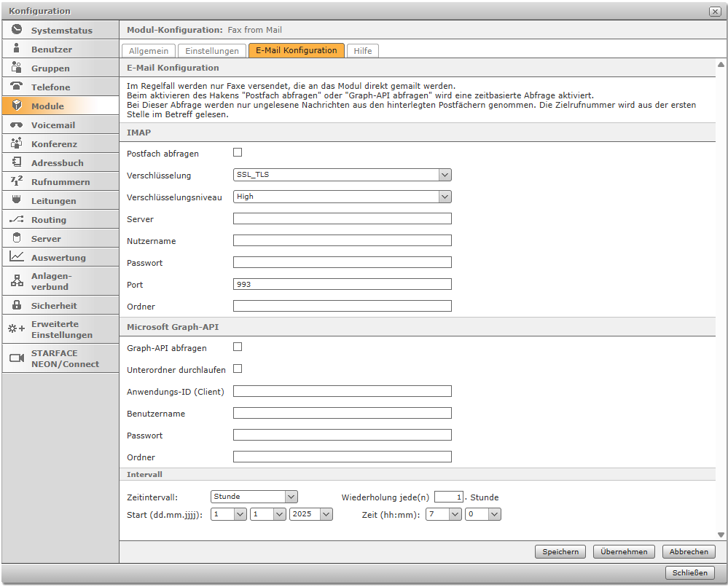728x587 pixels.
Task: Click into the IMAP Server field
Action: click(x=343, y=218)
